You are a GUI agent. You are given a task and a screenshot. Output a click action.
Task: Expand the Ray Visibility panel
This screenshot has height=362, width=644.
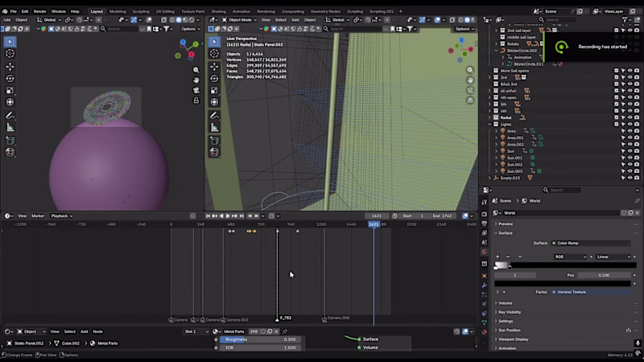pyautogui.click(x=510, y=312)
